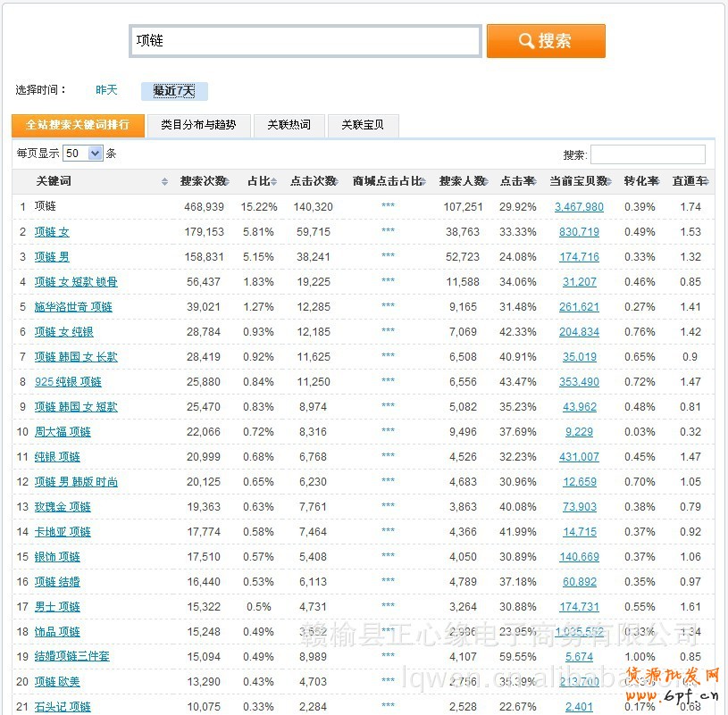Sort by the 占比 column header
This screenshot has height=715, width=728.
260,181
